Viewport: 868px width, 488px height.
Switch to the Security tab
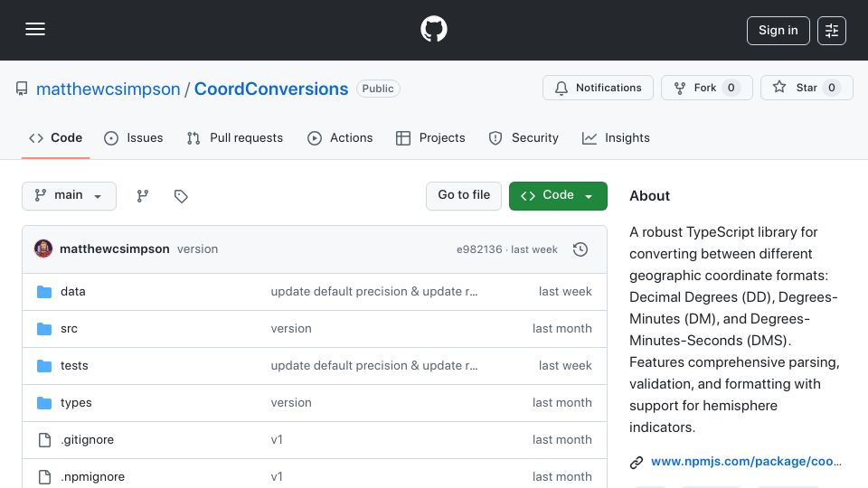point(524,137)
